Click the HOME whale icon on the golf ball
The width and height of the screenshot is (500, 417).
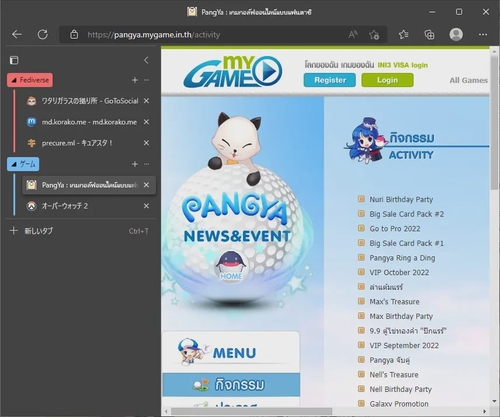point(231,266)
